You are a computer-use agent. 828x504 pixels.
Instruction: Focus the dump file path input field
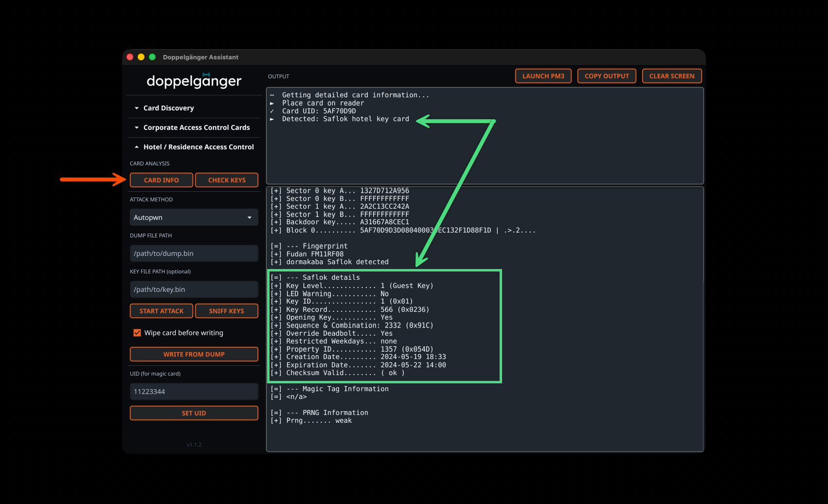[194, 253]
